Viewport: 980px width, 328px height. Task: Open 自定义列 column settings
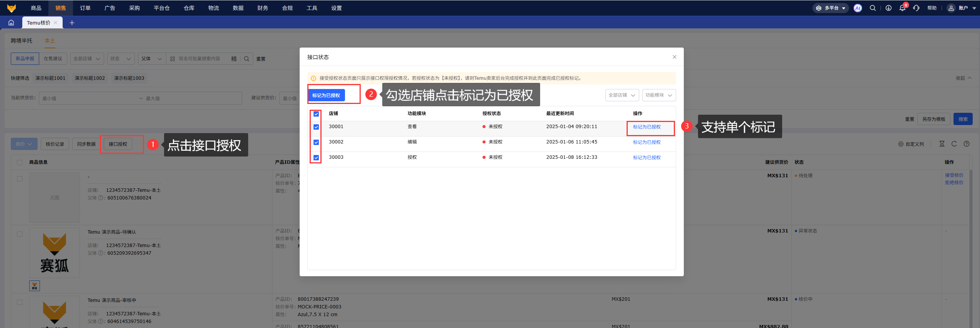click(911, 144)
